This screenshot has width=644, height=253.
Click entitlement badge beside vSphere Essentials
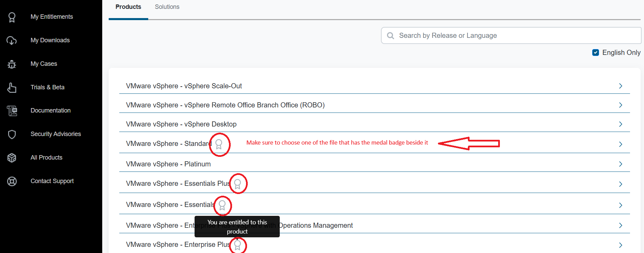click(222, 205)
